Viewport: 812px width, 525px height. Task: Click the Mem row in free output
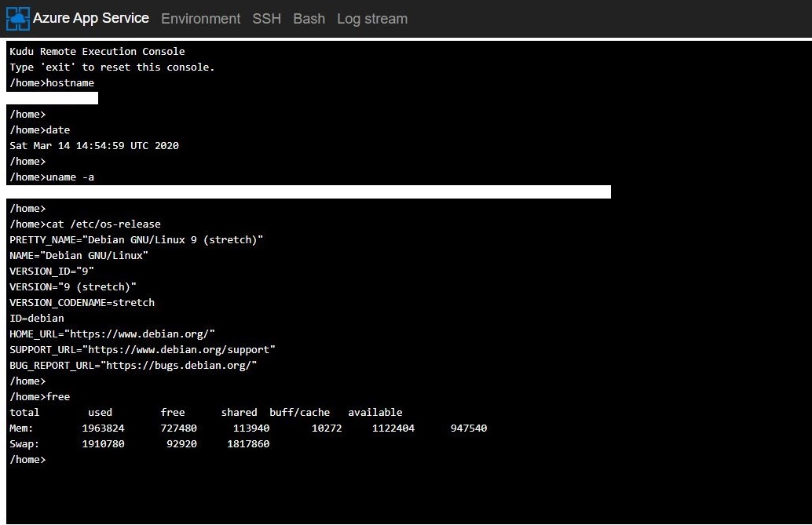point(248,428)
